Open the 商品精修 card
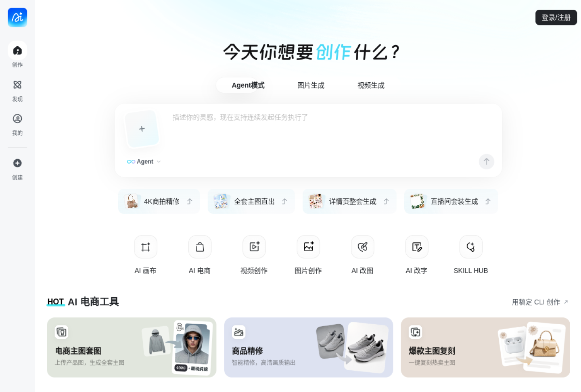The width and height of the screenshot is (581, 392). point(309,348)
